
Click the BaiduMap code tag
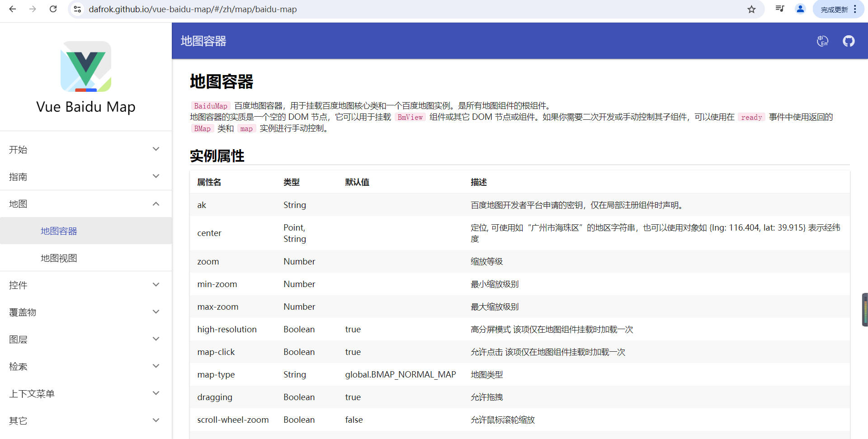coord(211,106)
